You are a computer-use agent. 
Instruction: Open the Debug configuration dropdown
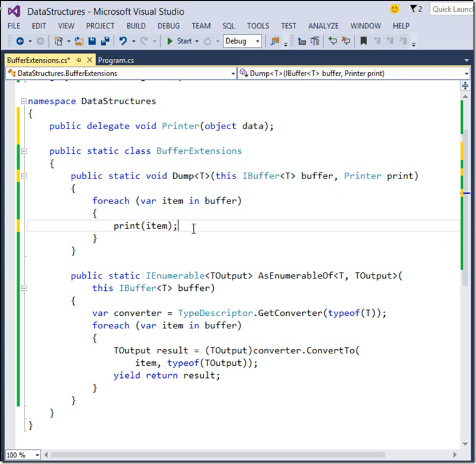pos(242,41)
